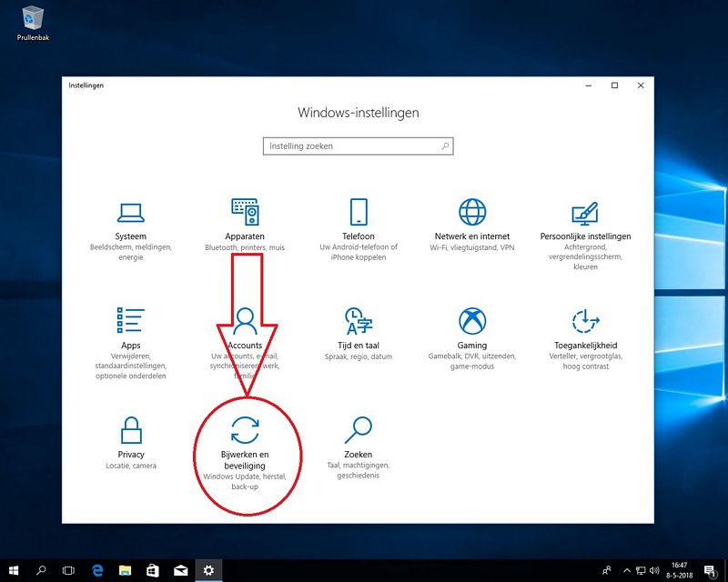This screenshot has width=728, height=582.
Task: Open Task View from the taskbar
Action: pyautogui.click(x=69, y=570)
